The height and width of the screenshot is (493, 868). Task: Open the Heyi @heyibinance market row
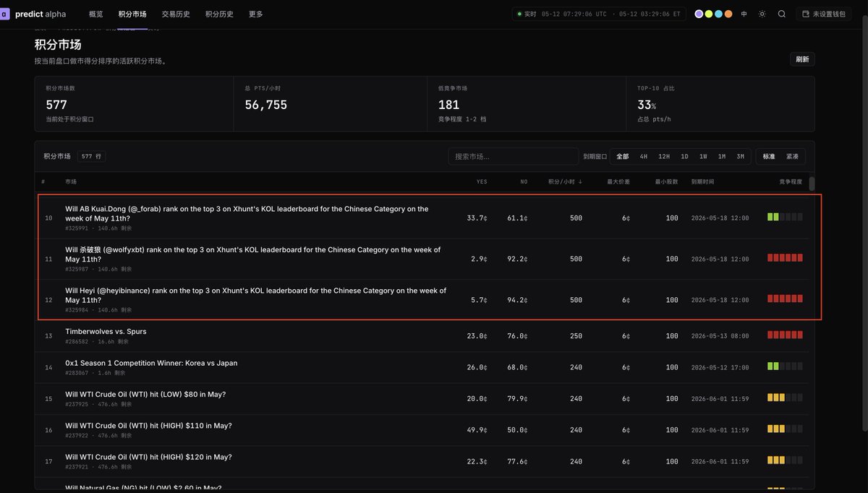coord(423,299)
